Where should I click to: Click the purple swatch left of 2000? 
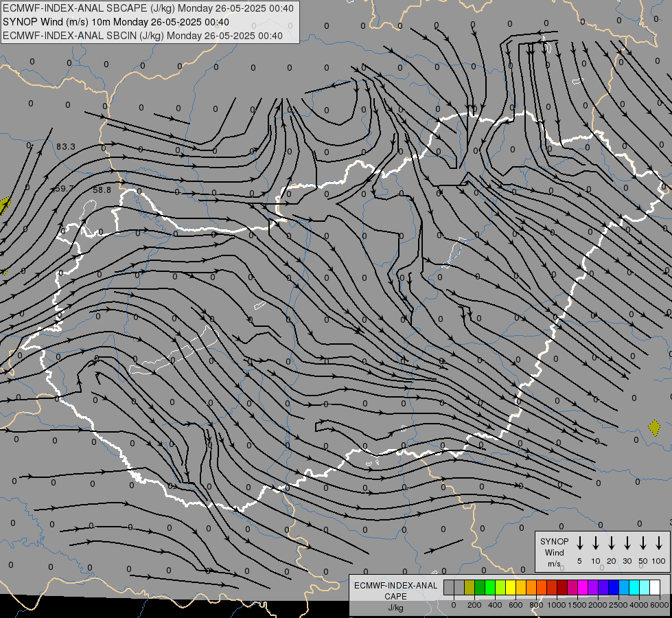[594, 587]
